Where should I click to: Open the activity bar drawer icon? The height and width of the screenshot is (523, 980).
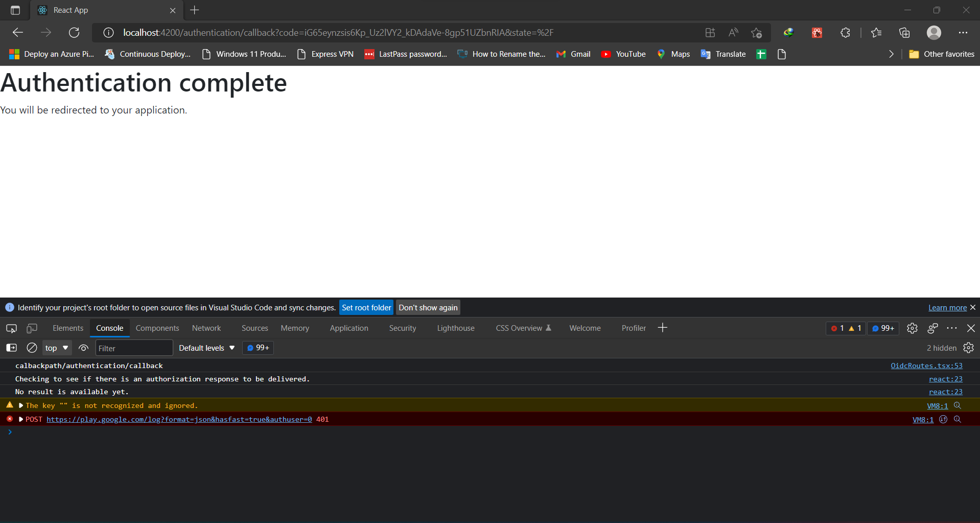[x=11, y=348]
